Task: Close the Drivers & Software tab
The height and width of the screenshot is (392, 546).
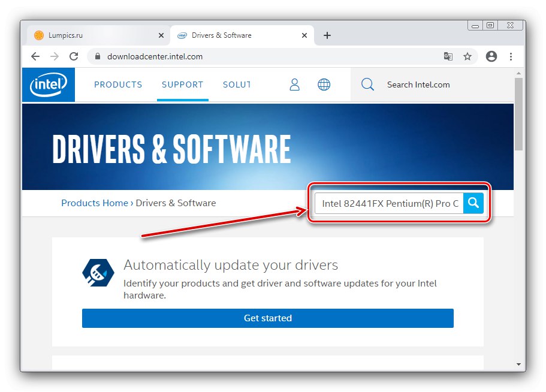Action: pos(304,35)
